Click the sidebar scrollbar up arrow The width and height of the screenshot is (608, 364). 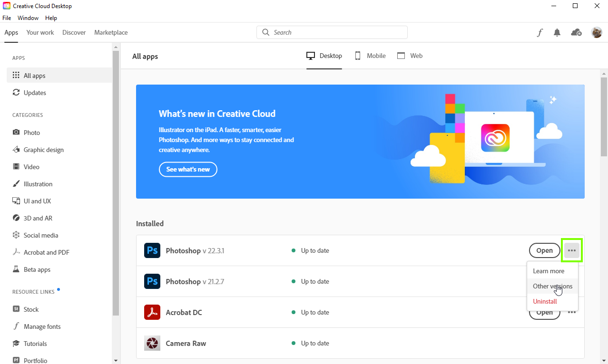[x=116, y=47]
